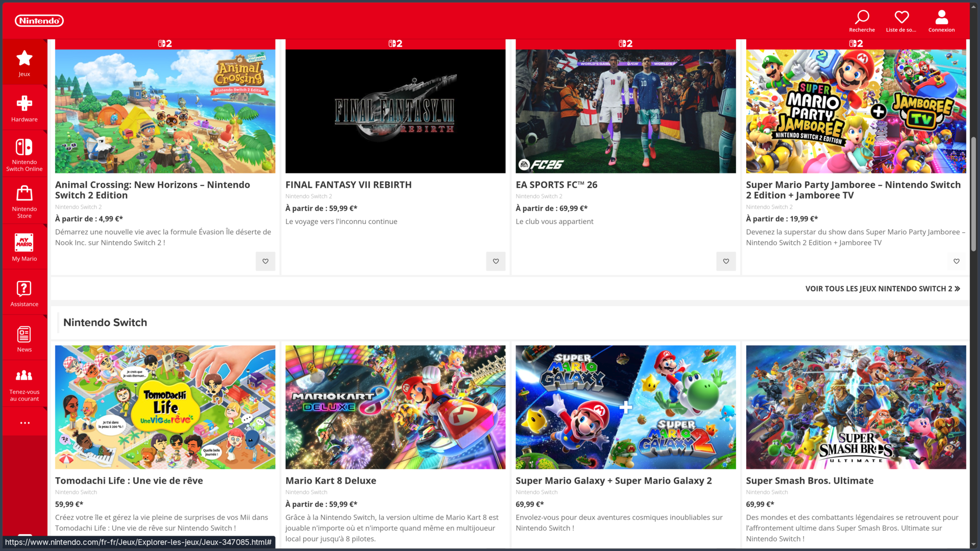Open News in the sidebar
The width and height of the screenshot is (980, 551).
[24, 338]
